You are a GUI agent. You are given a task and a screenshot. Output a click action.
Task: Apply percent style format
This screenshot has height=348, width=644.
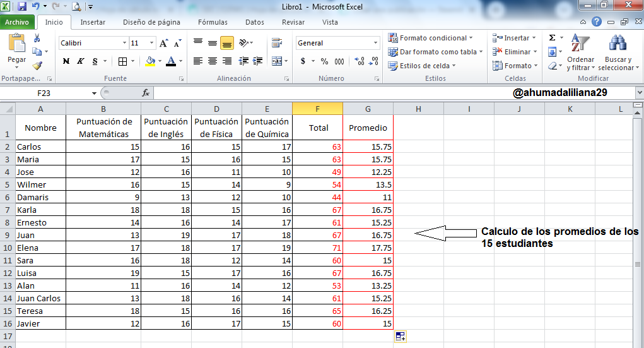[x=324, y=61]
